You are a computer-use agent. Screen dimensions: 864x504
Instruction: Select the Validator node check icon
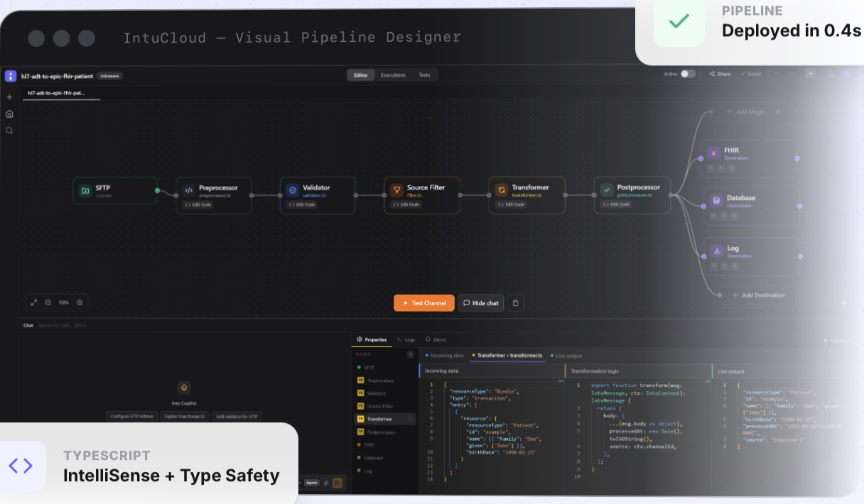click(293, 190)
